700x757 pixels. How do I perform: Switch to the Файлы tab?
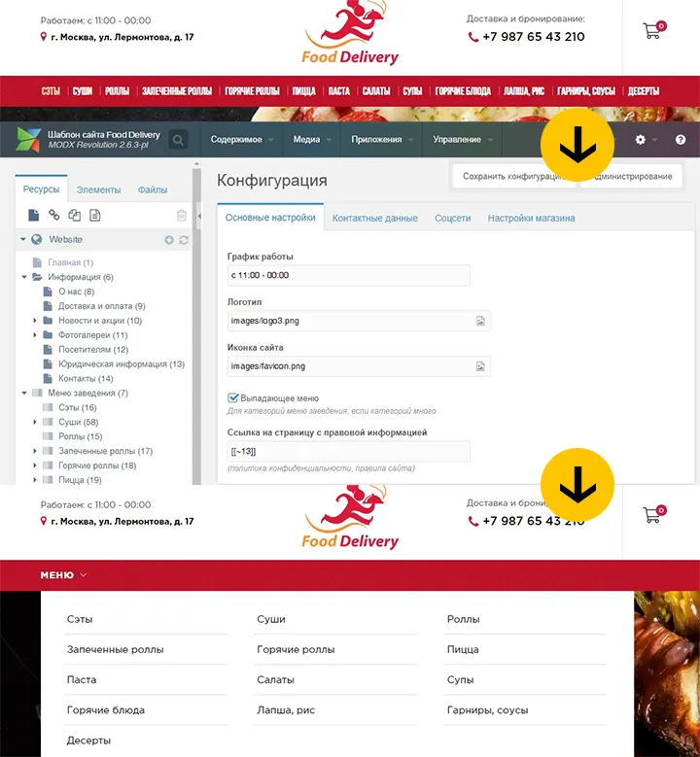(x=153, y=189)
